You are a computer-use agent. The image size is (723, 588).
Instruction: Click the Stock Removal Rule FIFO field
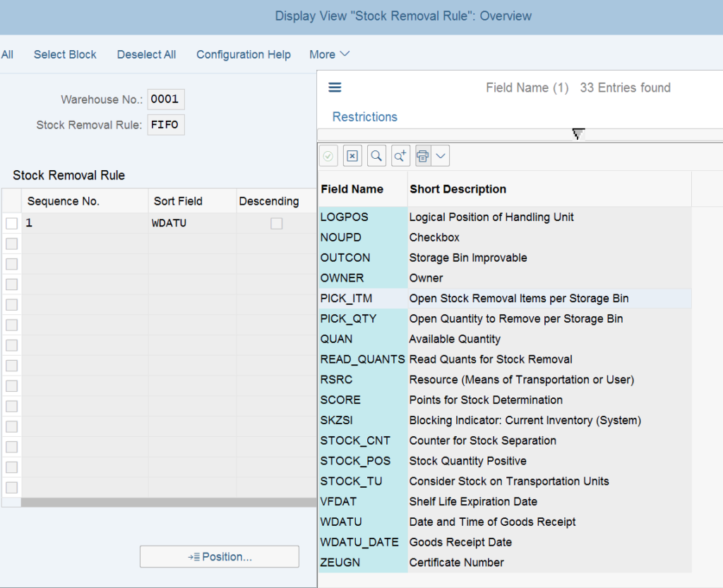tap(166, 125)
